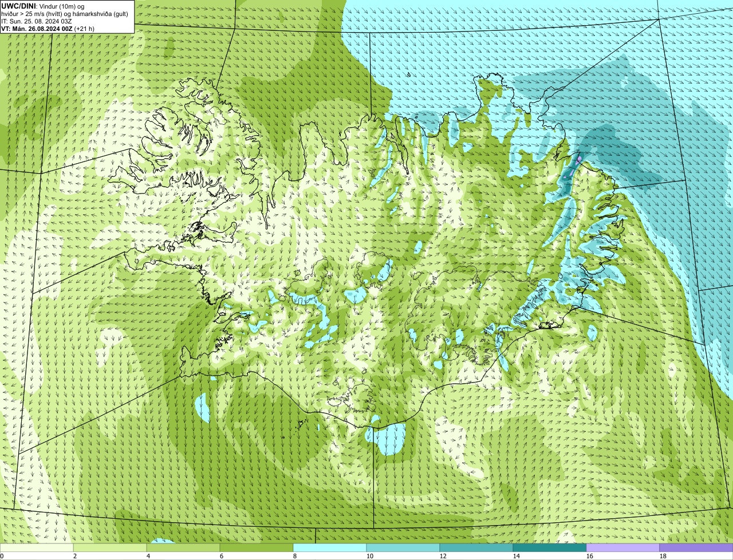Viewport: 733px width, 560px height.
Task: Click the 'UWC/DINI: Vindur (10m) og' title line
Action: [43, 6]
